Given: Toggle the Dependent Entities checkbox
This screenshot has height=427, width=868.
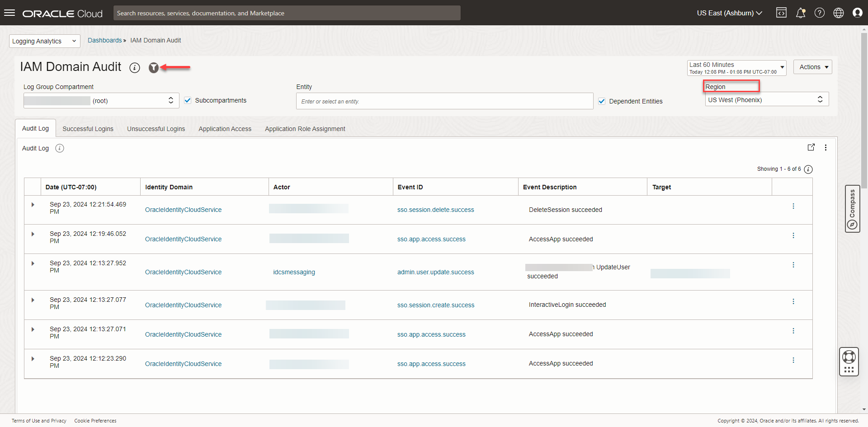Looking at the screenshot, I should pos(602,101).
